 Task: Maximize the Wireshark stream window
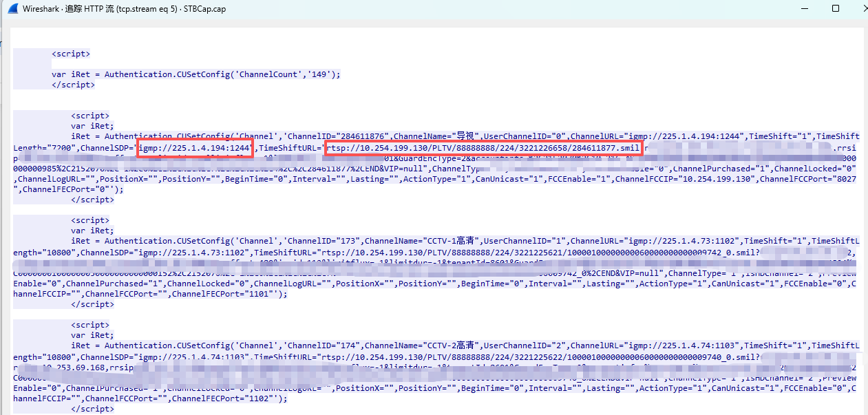[835, 9]
